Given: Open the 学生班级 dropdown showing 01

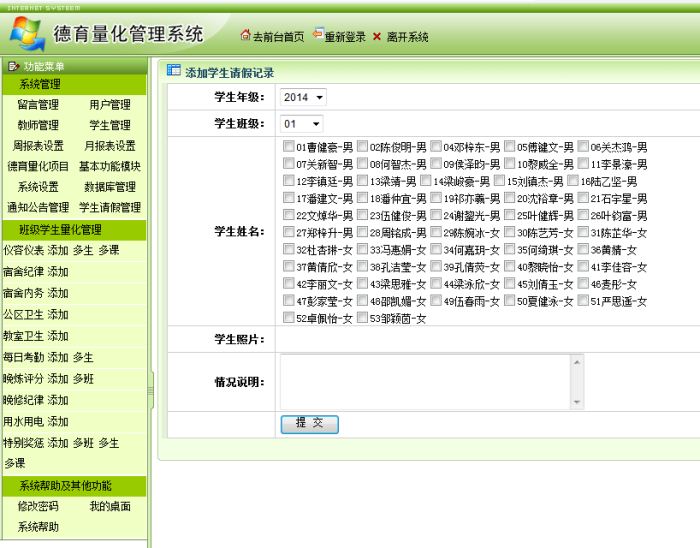Looking at the screenshot, I should (302, 124).
